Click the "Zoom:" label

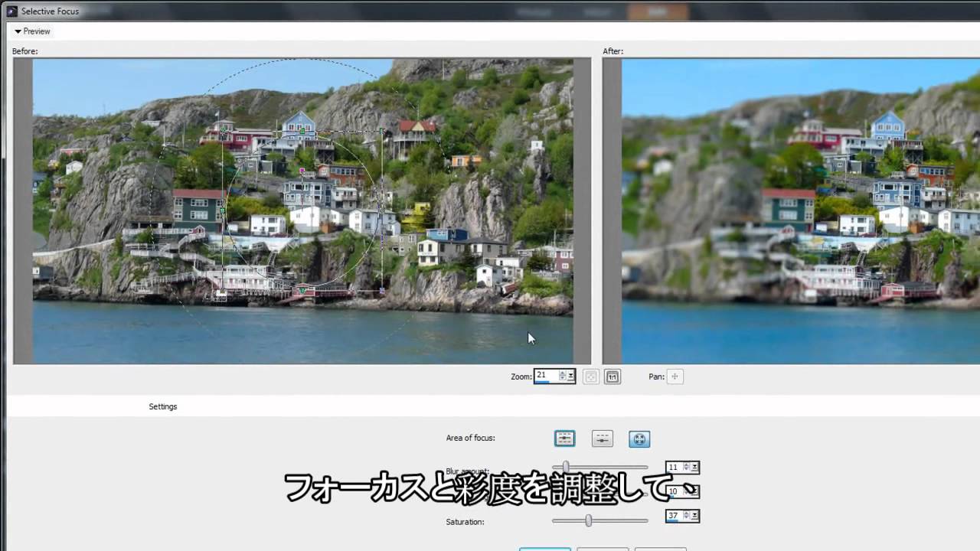coord(521,377)
